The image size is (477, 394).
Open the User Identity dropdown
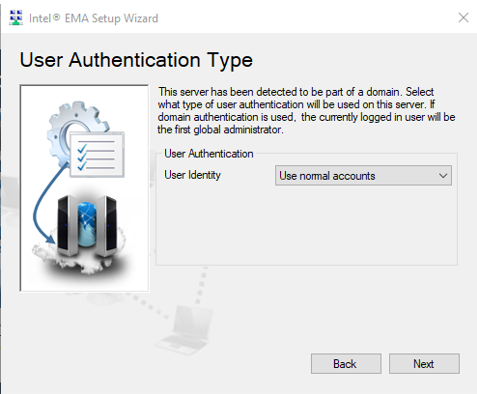pyautogui.click(x=363, y=176)
